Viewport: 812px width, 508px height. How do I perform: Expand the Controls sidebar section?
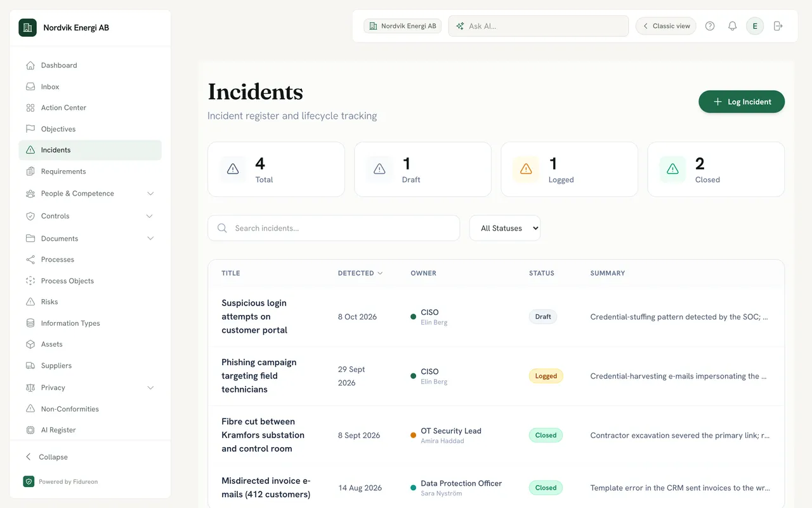[x=90, y=216]
